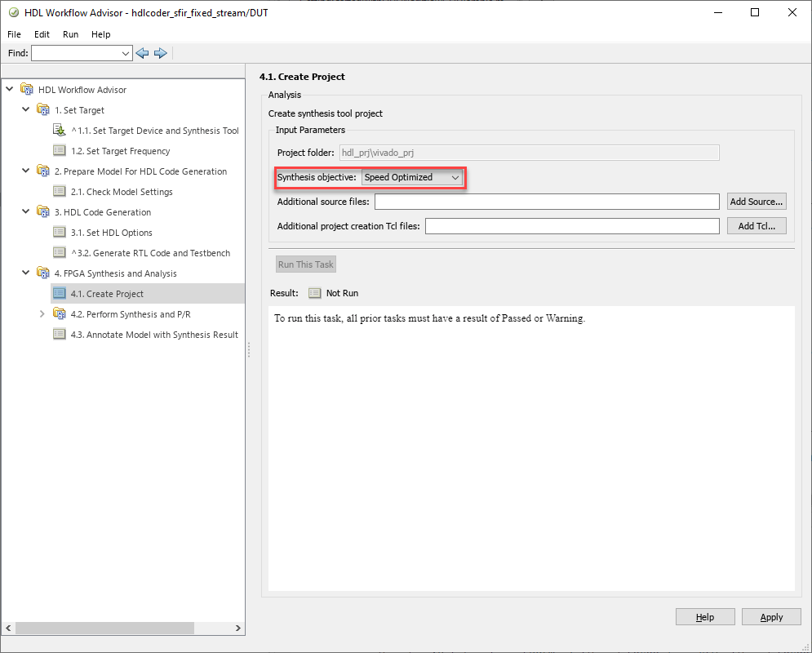The width and height of the screenshot is (812, 653).
Task: Open the Synthesis objective dropdown
Action: (x=412, y=177)
